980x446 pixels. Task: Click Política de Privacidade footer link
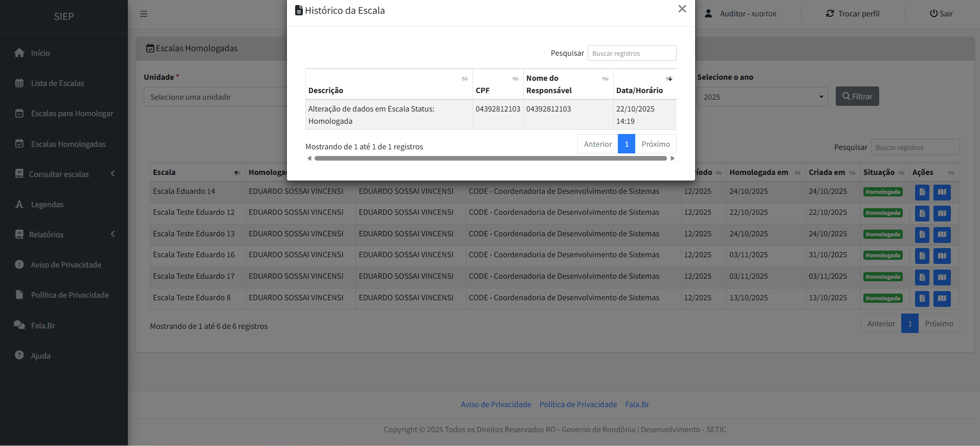click(578, 405)
